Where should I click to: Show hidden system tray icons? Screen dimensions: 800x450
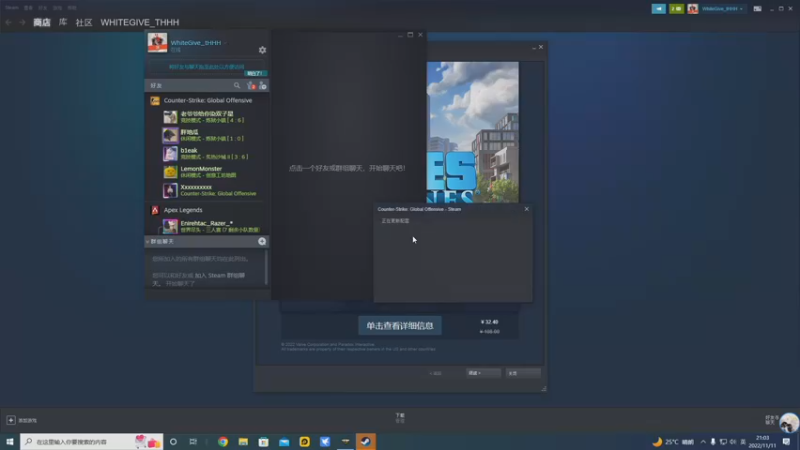(703, 442)
